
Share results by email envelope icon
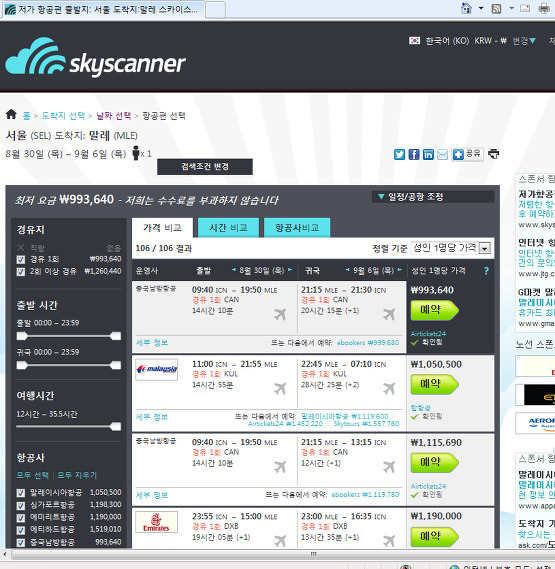442,155
